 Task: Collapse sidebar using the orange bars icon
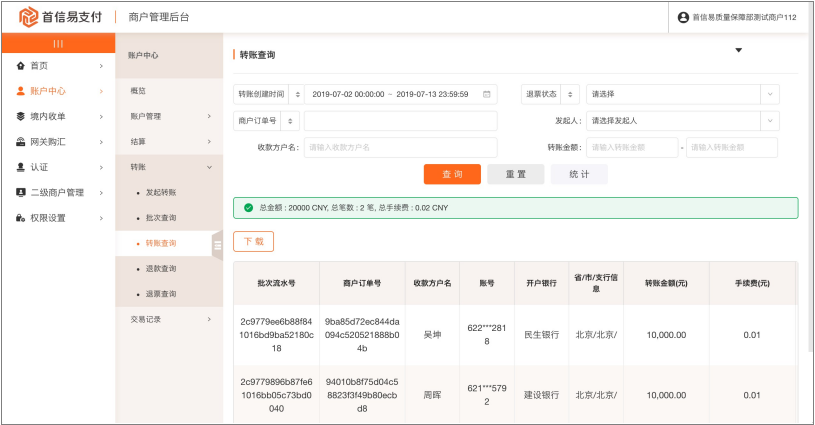58,44
